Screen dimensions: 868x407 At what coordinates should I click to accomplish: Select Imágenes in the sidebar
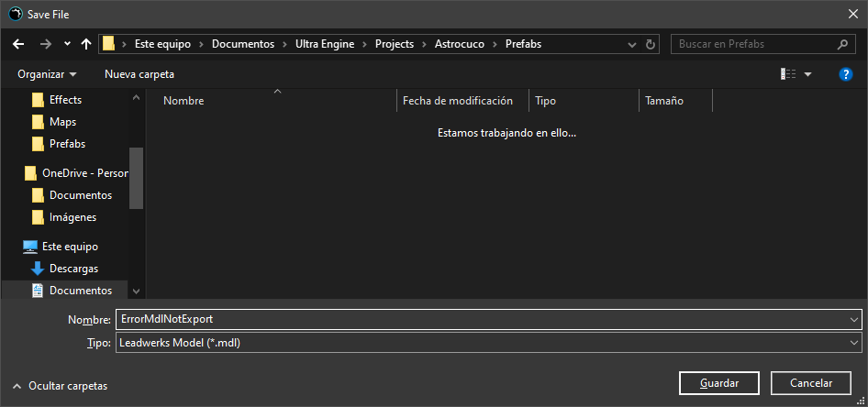(73, 217)
